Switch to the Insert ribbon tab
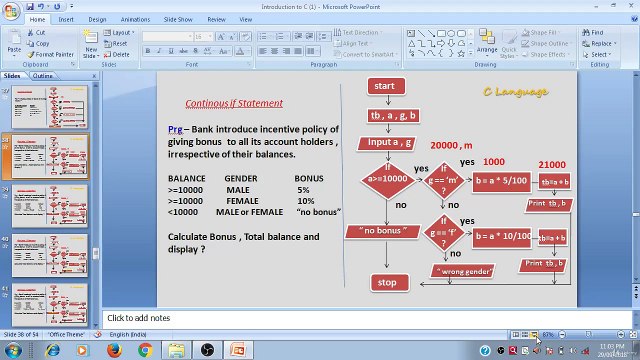The height and width of the screenshot is (360, 640). tap(66, 19)
